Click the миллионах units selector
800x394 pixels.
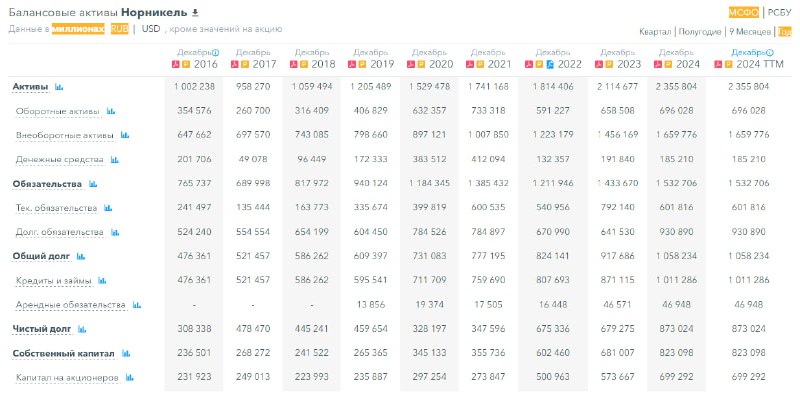coord(78,29)
